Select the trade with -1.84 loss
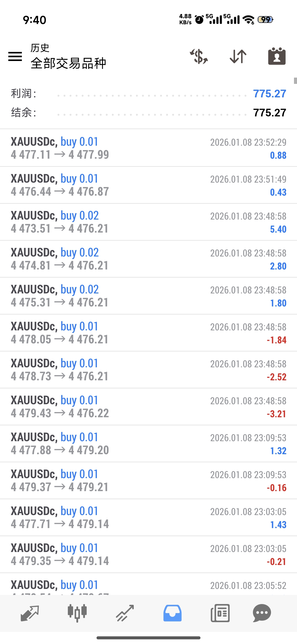 (148, 333)
